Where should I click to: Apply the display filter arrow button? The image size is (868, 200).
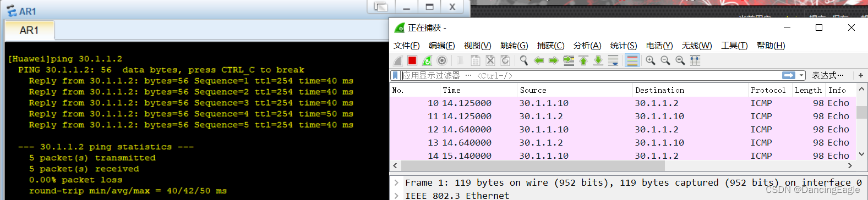click(x=789, y=75)
